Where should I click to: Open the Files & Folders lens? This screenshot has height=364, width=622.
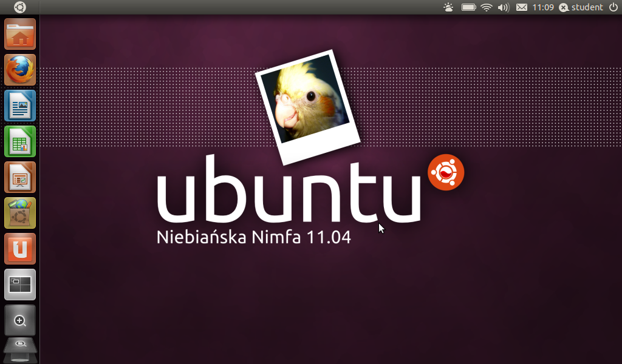(x=20, y=345)
